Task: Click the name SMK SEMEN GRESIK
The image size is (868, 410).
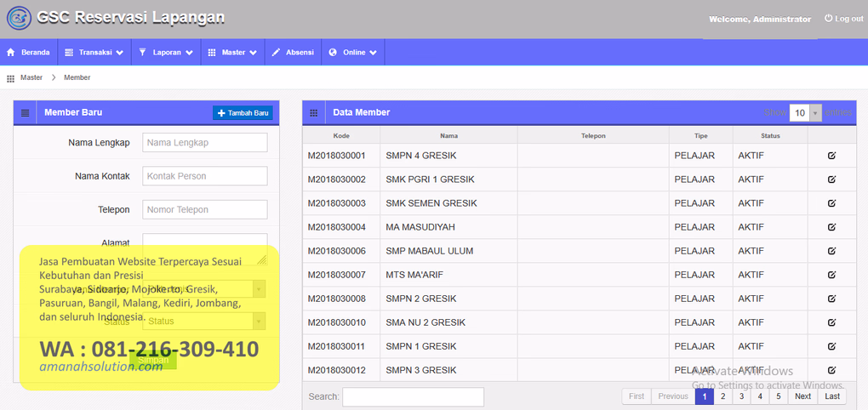Action: (x=431, y=203)
